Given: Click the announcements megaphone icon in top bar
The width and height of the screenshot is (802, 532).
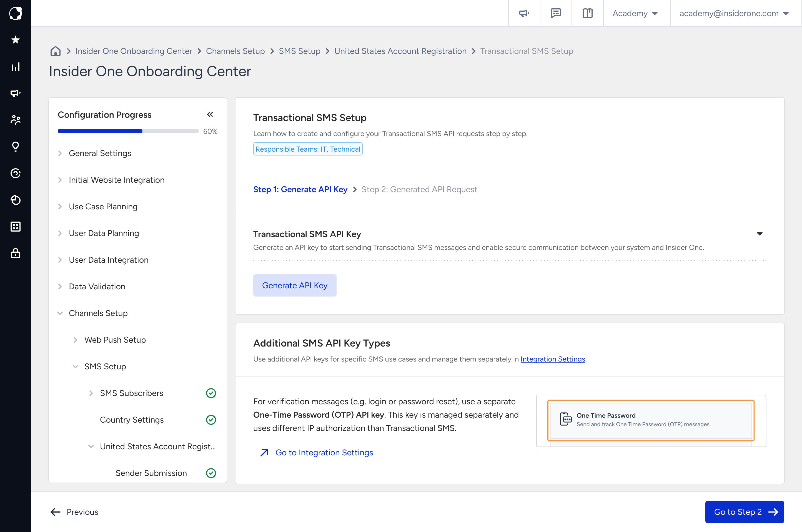Looking at the screenshot, I should click(524, 13).
